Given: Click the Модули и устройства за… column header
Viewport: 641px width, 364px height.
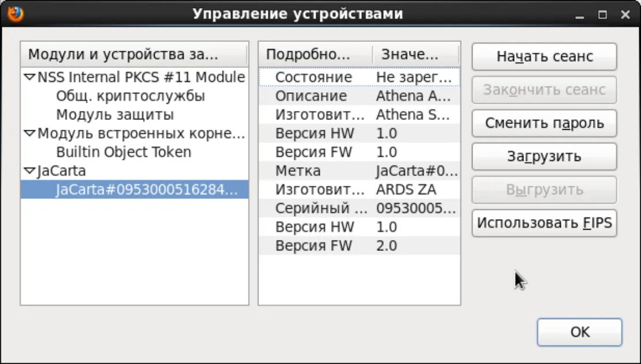Looking at the screenshot, I should (134, 54).
